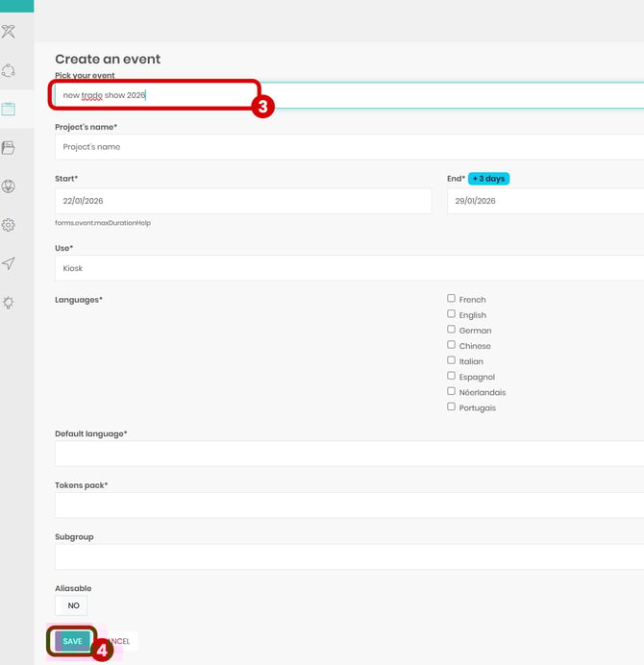
Task: Click the navigation arrow sidebar icon
Action: coord(9,263)
